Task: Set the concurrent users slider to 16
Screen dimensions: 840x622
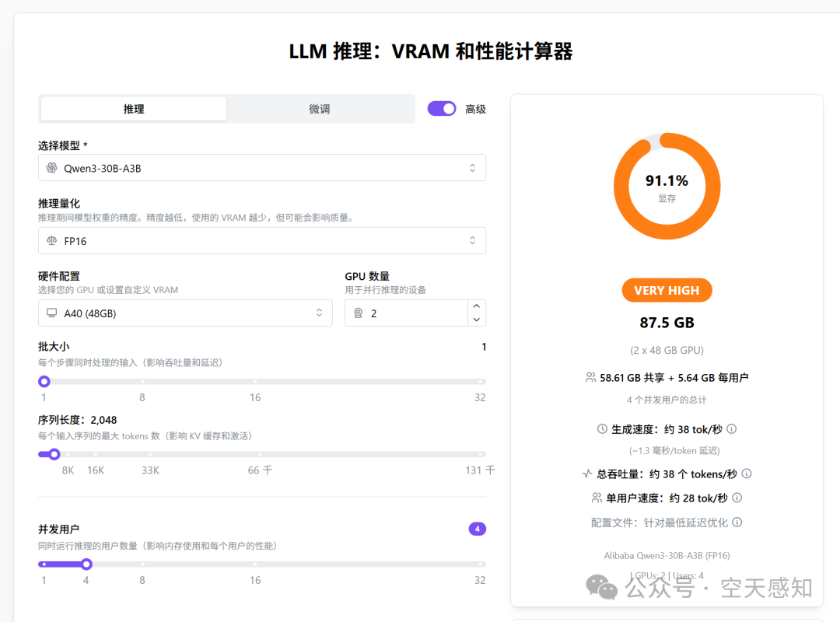Action: 255,564
